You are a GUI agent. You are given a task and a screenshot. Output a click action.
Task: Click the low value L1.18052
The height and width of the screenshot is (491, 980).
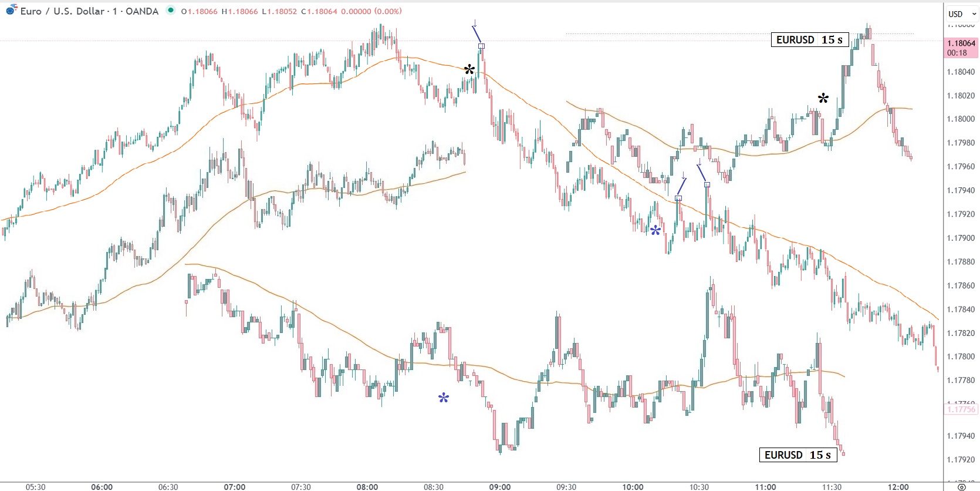coord(280,11)
